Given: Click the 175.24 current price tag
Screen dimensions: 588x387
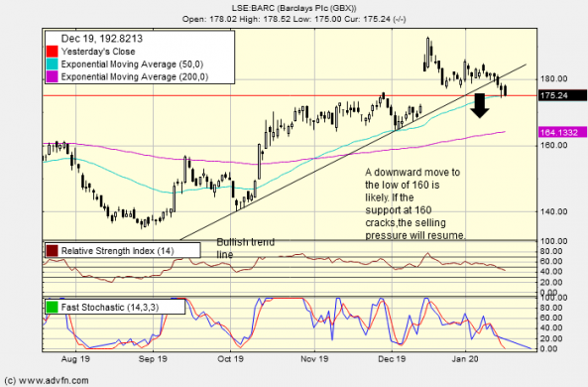Looking at the screenshot, I should 562,95.
